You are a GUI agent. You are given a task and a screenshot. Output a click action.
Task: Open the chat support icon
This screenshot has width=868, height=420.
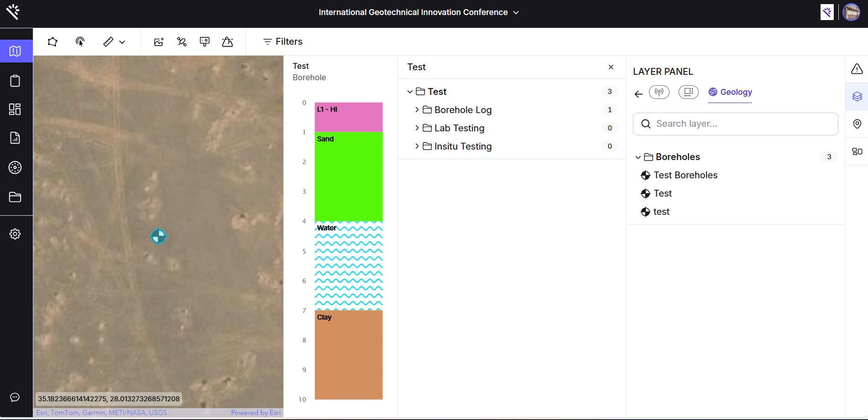[15, 397]
